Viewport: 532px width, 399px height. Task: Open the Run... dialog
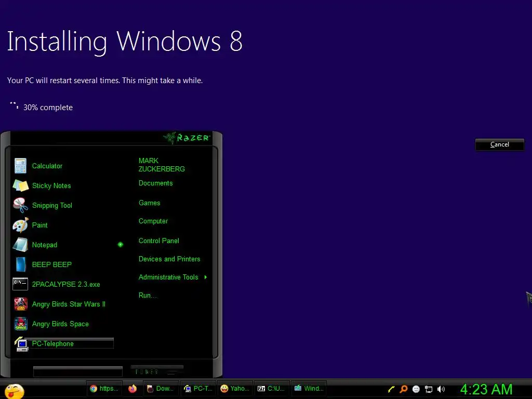tap(148, 295)
